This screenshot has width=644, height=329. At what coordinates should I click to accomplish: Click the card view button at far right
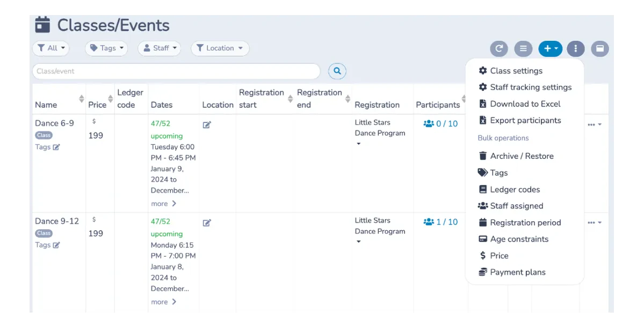(x=600, y=48)
